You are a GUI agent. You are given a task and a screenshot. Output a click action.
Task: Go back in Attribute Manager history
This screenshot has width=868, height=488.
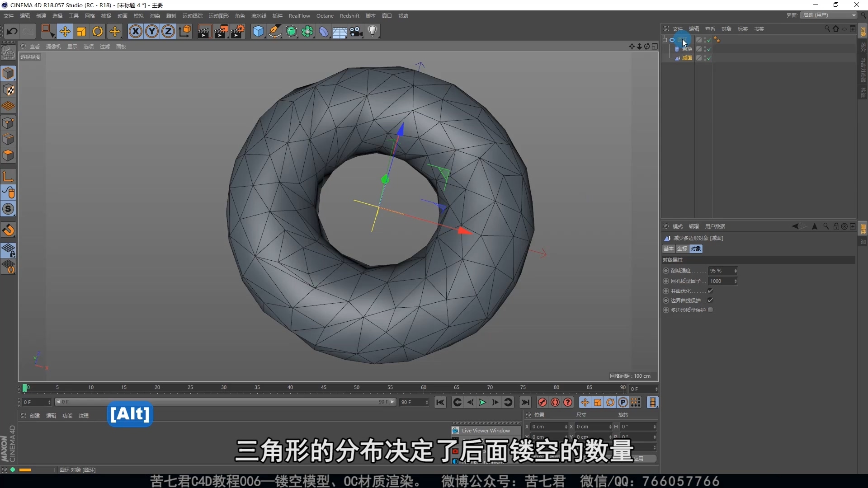tap(795, 226)
